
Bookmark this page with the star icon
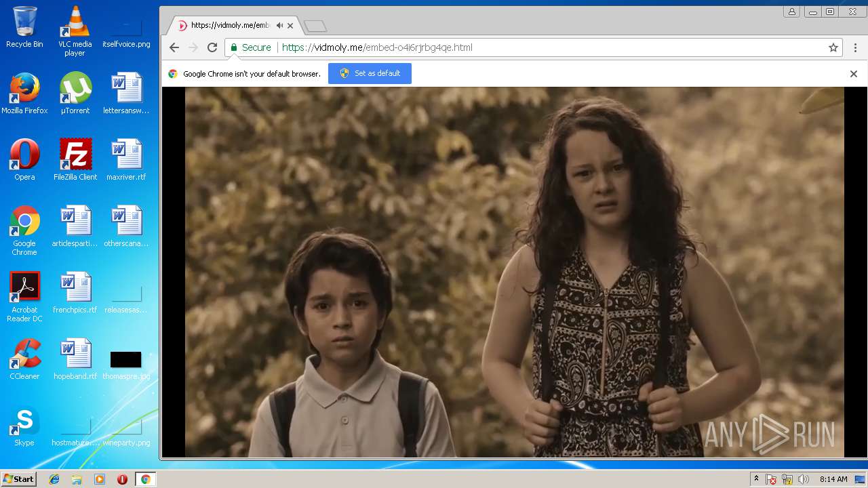[833, 47]
